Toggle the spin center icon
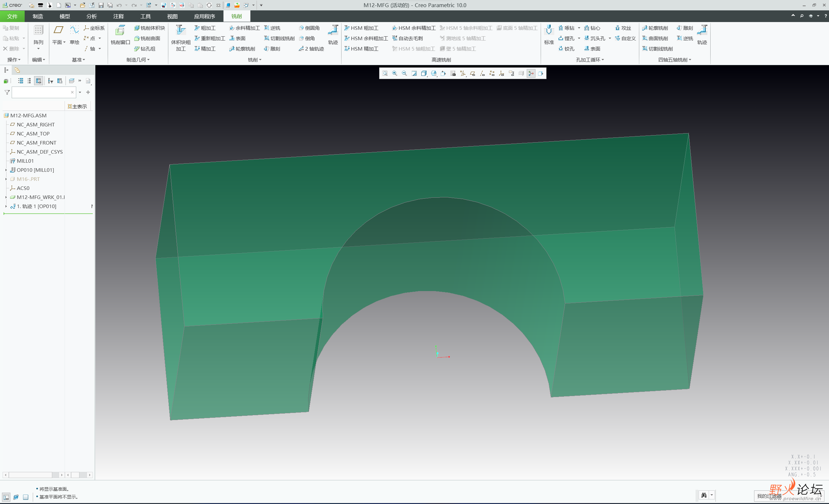Image resolution: width=829 pixels, height=504 pixels. [x=531, y=73]
